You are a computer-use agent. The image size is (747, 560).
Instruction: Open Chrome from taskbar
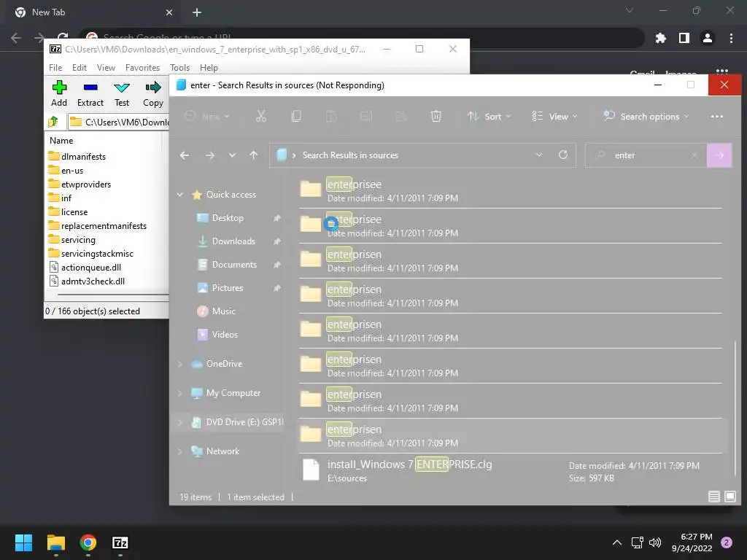point(88,542)
